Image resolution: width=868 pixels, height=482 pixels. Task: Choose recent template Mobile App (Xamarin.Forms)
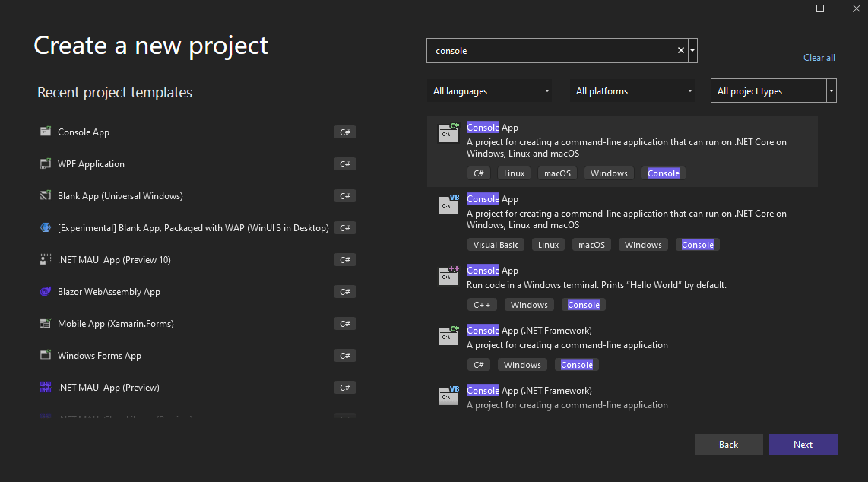coord(198,324)
